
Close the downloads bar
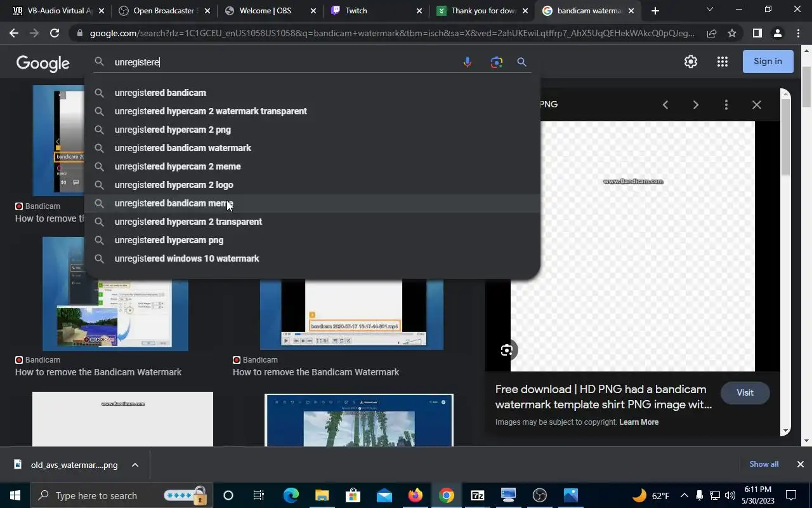[x=801, y=464]
